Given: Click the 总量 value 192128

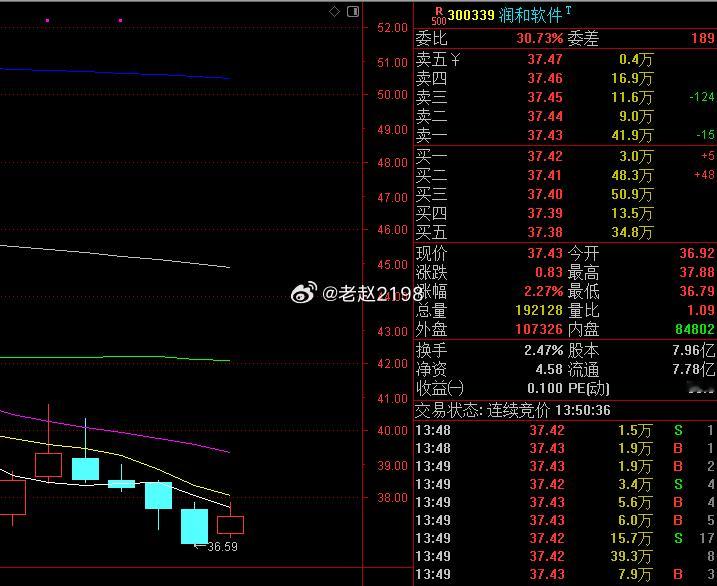Looking at the screenshot, I should pyautogui.click(x=539, y=310).
